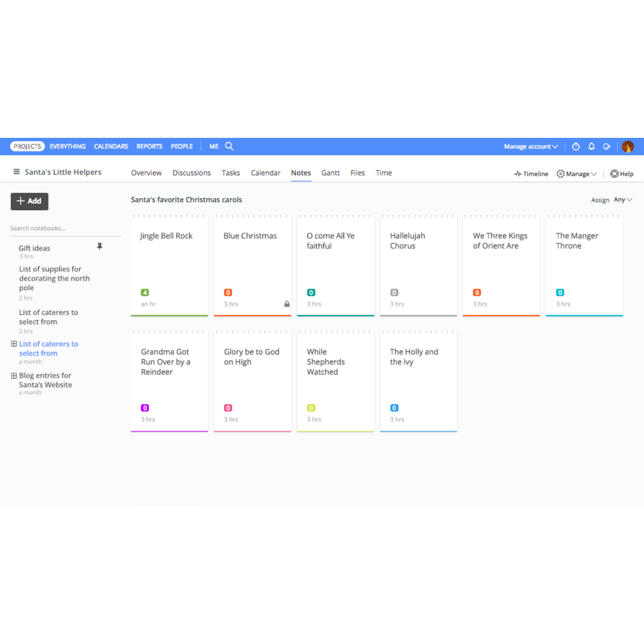Open the search magnifying glass icon

pyautogui.click(x=229, y=146)
